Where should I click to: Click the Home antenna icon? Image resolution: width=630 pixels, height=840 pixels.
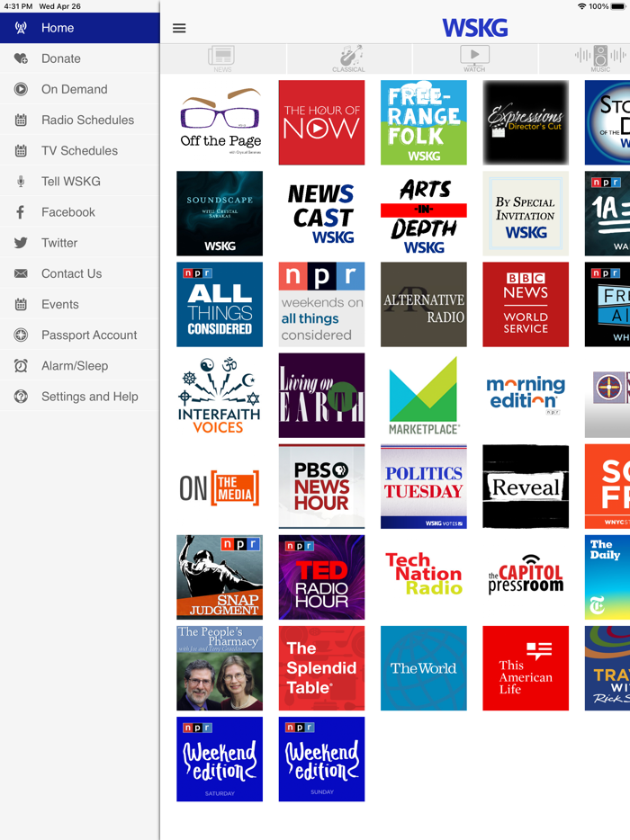pyautogui.click(x=21, y=28)
